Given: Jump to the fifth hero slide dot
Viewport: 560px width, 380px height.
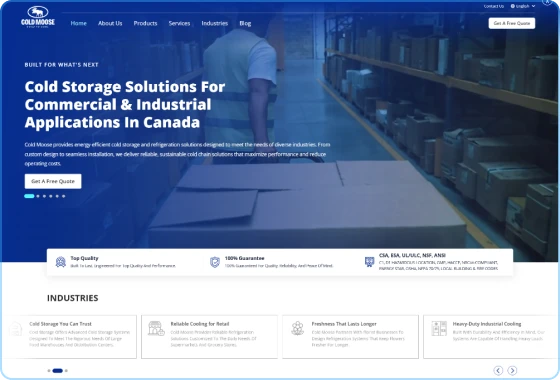Looking at the screenshot, I should click(57, 196).
